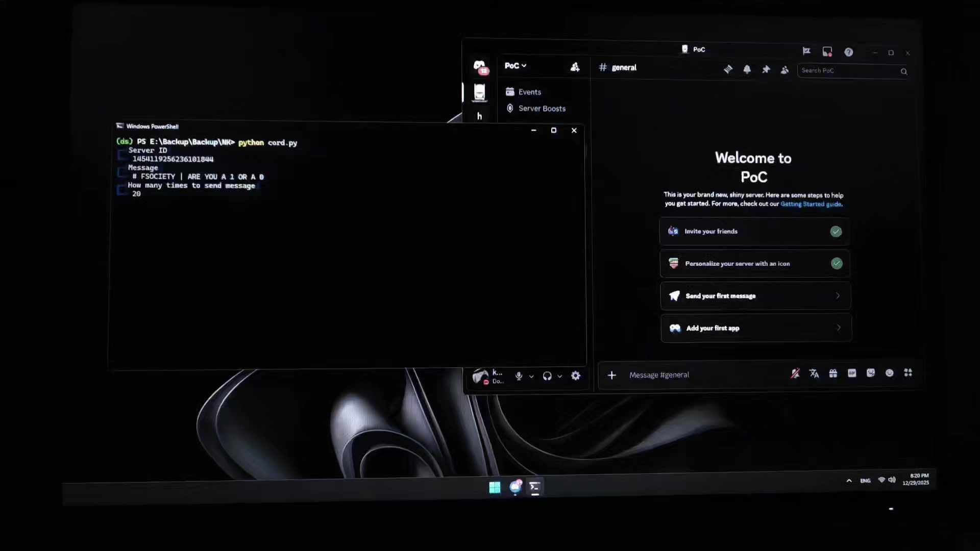Open user settings gear icon
This screenshot has width=980, height=551.
pyautogui.click(x=576, y=376)
